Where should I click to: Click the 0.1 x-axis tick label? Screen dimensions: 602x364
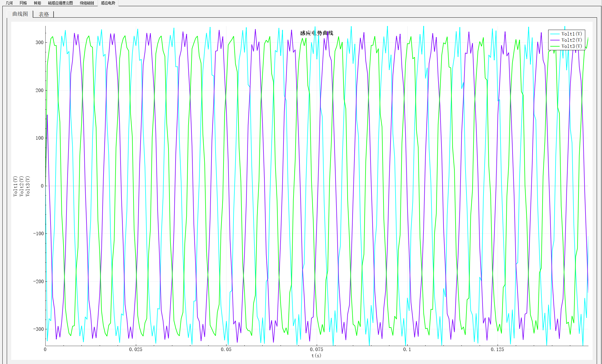pyautogui.click(x=407, y=349)
